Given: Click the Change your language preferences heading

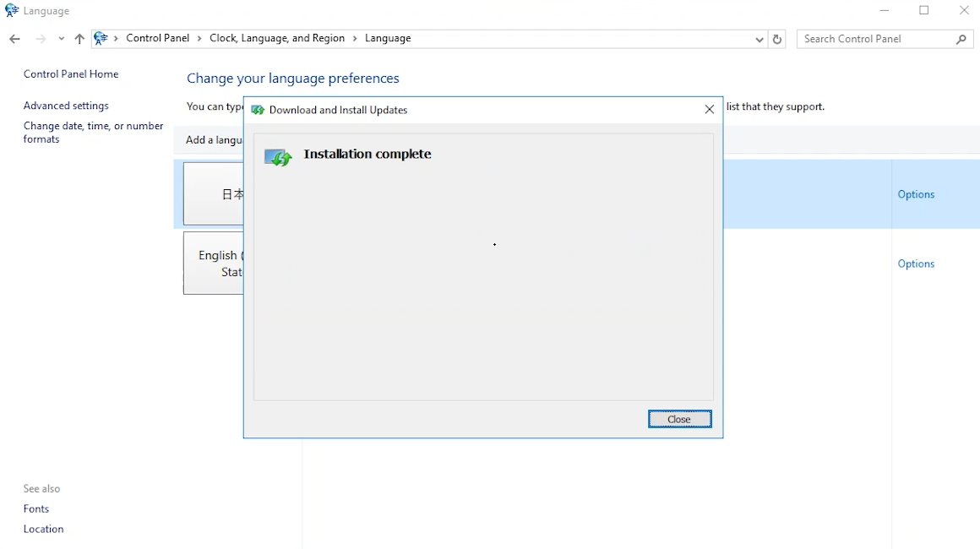Looking at the screenshot, I should [293, 79].
